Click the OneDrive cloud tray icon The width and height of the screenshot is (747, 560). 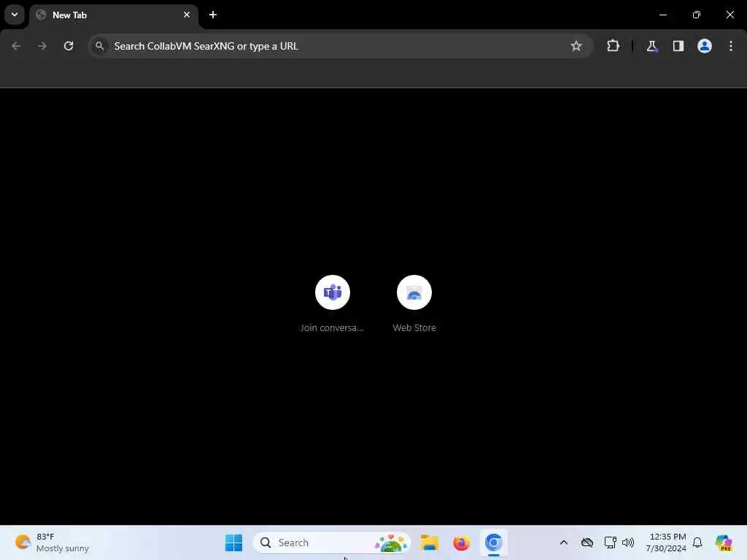587,542
